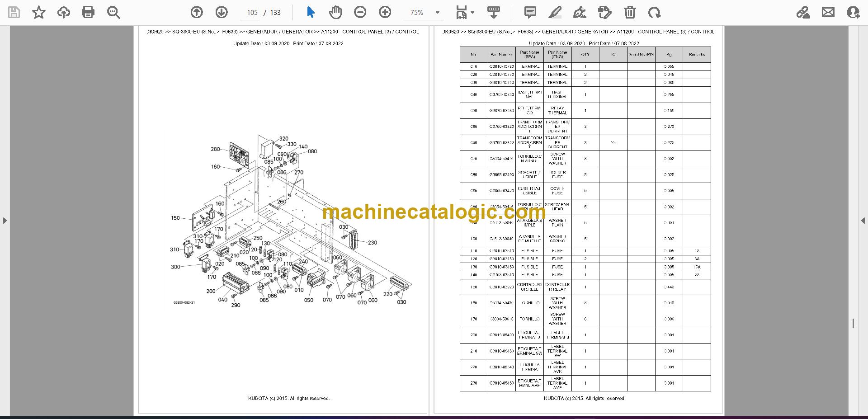Select the highlighter pen tool
The height and width of the screenshot is (419, 868).
[x=555, y=12]
